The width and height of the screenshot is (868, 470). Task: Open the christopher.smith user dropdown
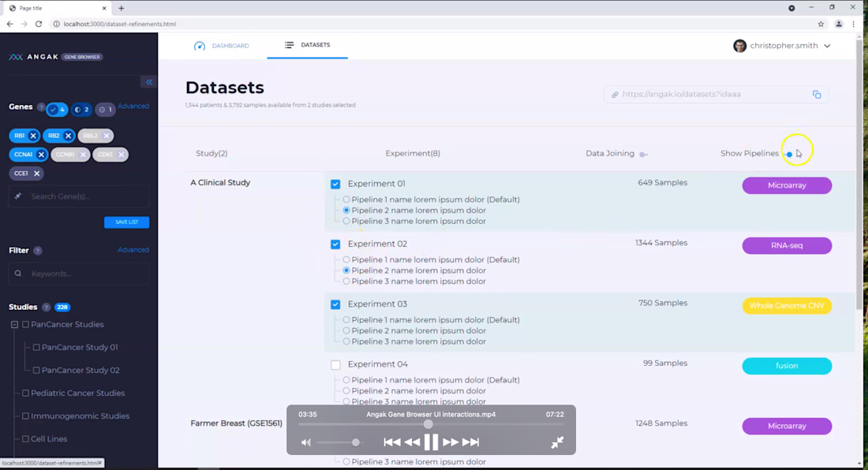782,46
